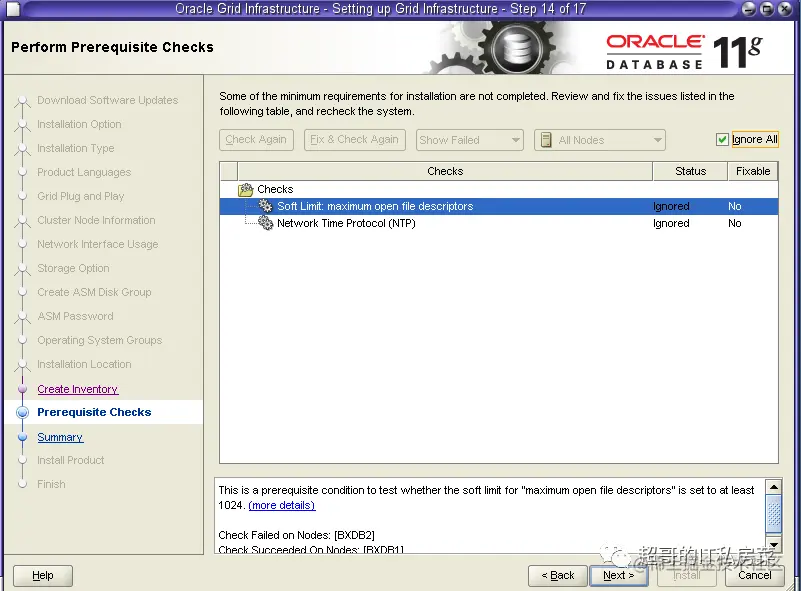Open the more details link
The height and width of the screenshot is (591, 801).
281,505
